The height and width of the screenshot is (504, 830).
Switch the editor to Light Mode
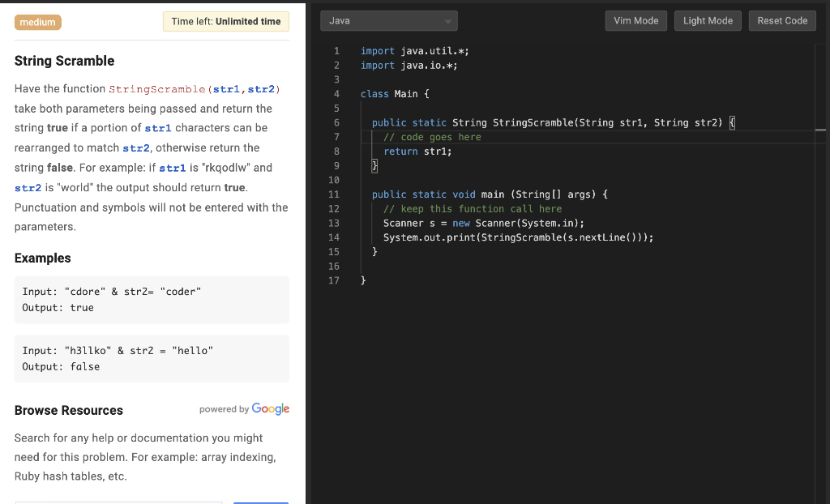(707, 21)
